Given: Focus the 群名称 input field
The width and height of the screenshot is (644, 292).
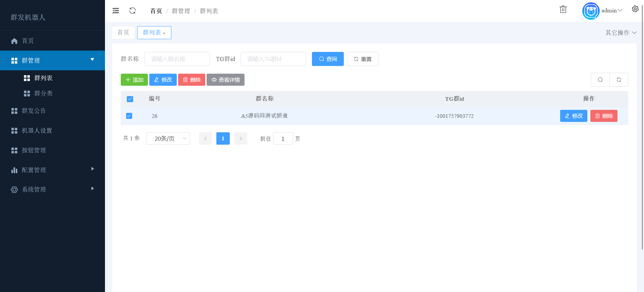Looking at the screenshot, I should [177, 59].
